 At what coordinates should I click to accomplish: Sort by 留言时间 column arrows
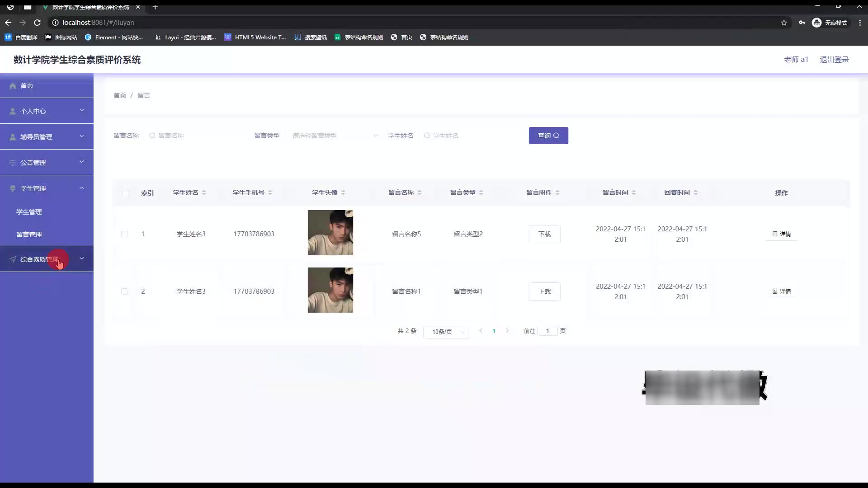[x=634, y=193]
